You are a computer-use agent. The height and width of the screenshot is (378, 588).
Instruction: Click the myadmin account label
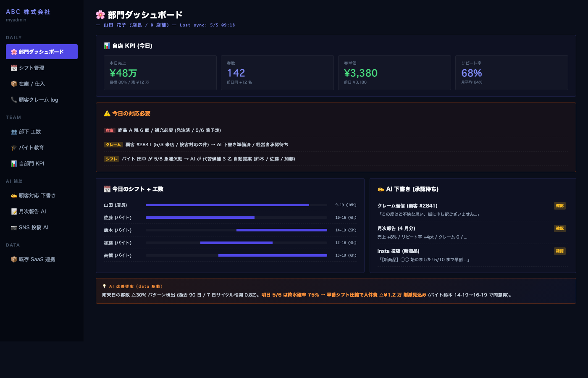16,20
